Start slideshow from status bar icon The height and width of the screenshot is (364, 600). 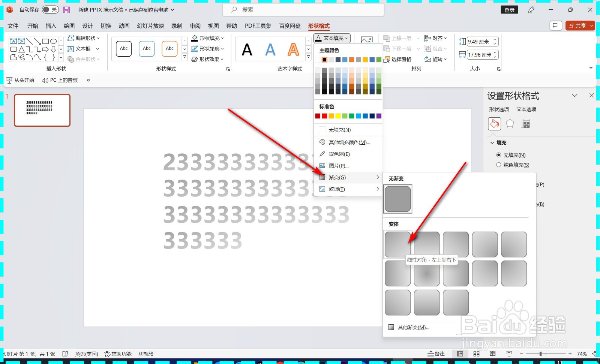[x=509, y=354]
